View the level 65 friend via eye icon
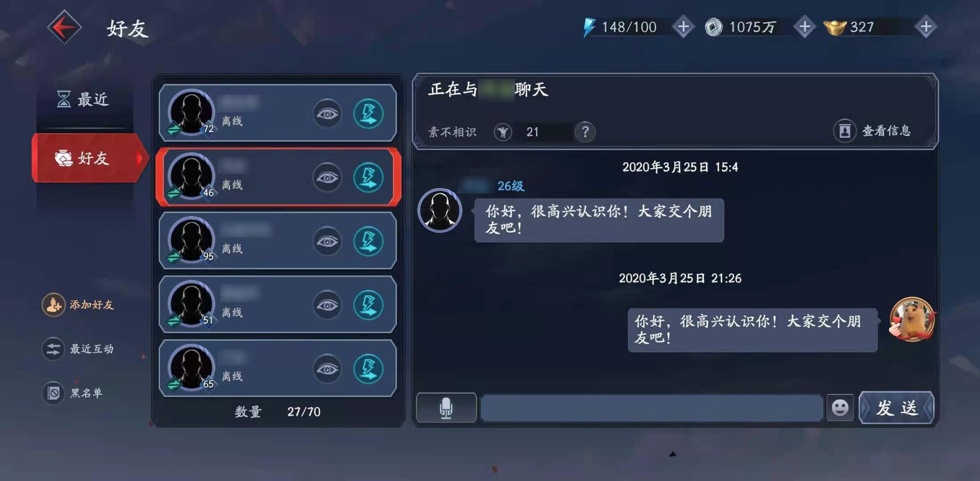The width and height of the screenshot is (980, 481). (x=327, y=369)
